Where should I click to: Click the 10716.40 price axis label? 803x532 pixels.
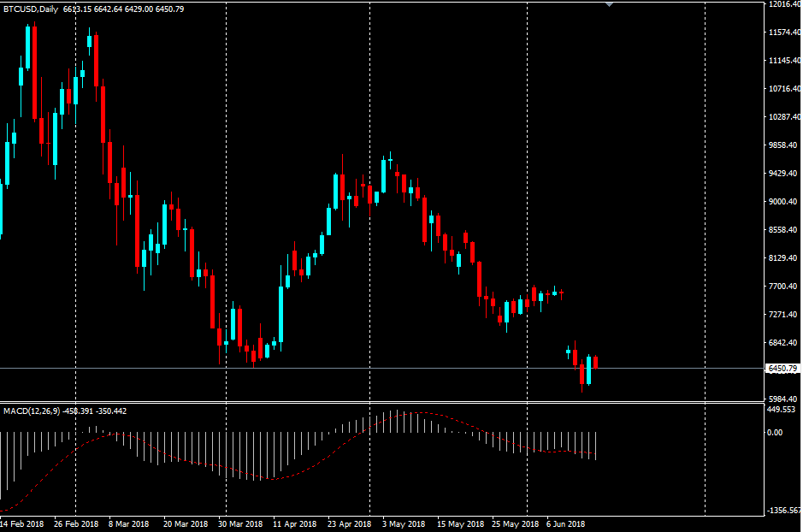(784, 89)
